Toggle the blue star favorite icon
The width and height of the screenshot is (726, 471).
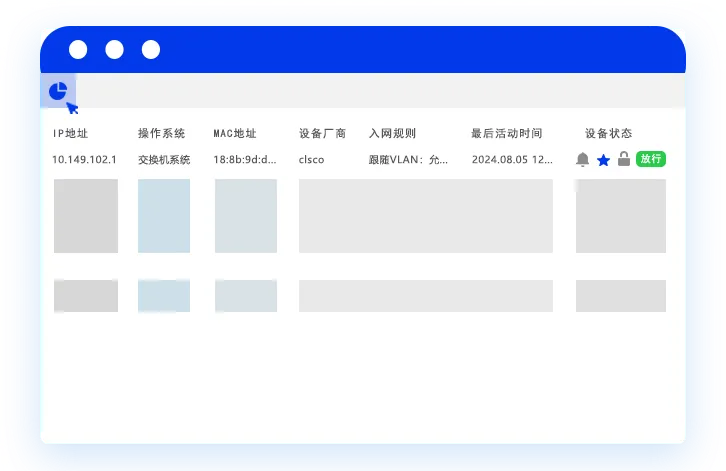tap(603, 159)
